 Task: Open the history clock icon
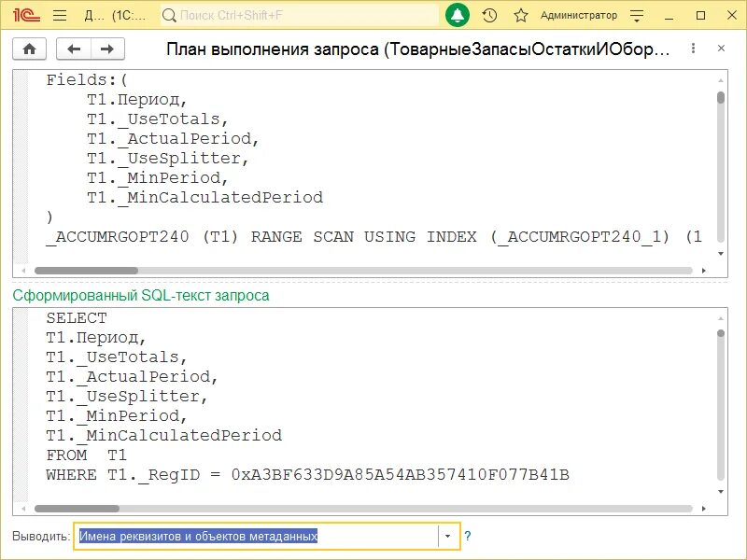(489, 15)
